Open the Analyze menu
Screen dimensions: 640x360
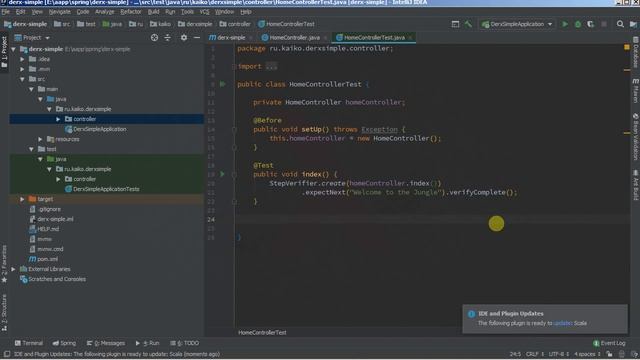pos(104,12)
